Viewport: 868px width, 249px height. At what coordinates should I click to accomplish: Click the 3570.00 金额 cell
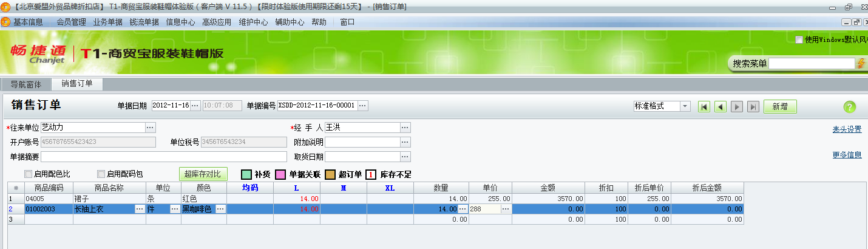point(549,199)
